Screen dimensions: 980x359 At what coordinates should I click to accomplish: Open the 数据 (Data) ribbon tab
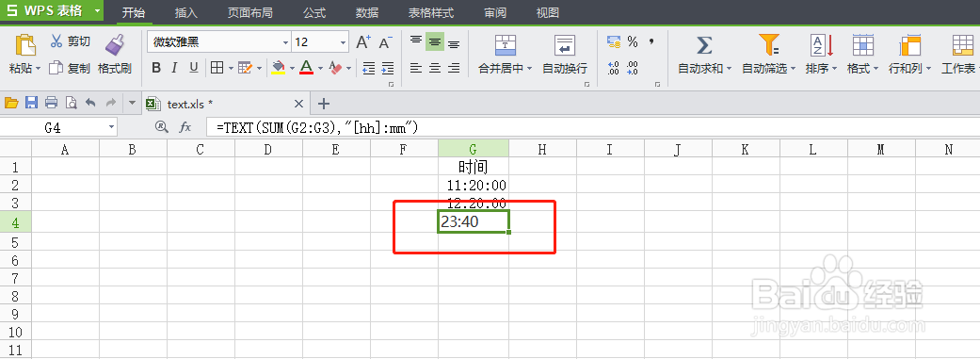[x=366, y=12]
